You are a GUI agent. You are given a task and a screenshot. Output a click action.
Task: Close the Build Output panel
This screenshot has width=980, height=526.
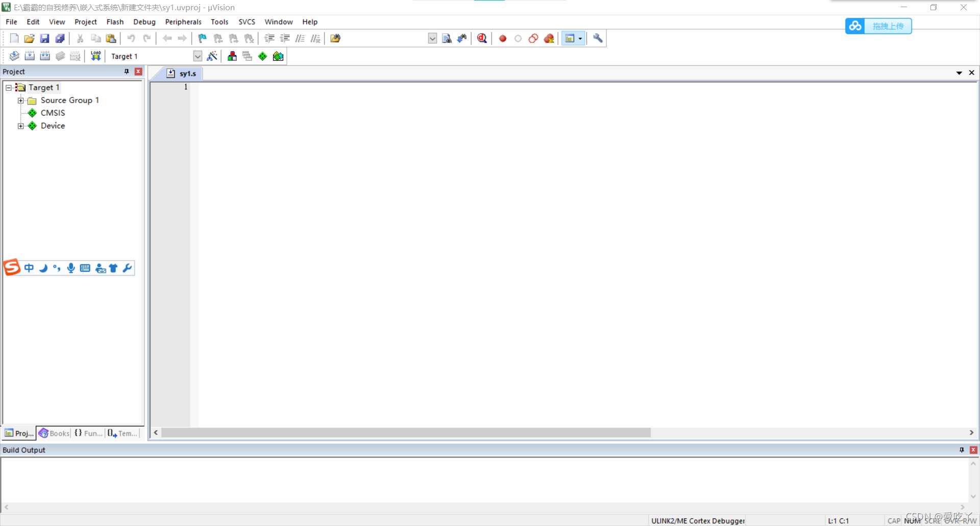click(x=973, y=450)
